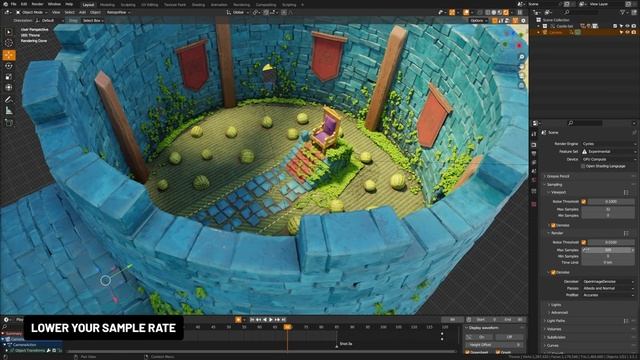Toggle Render Noise Threshold checkbox
Screen dimensions: 640x360
[x=583, y=242]
